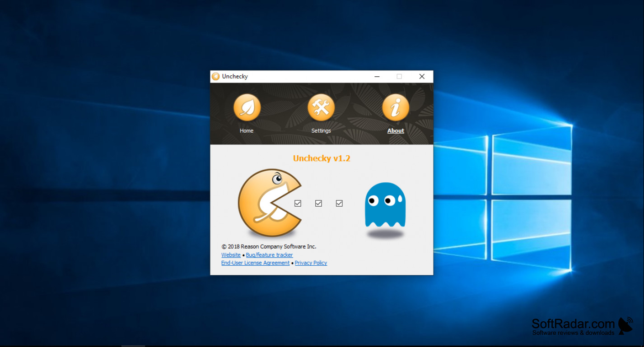Click the Settings tab label
Viewport: 644px width, 347px height.
tap(321, 131)
